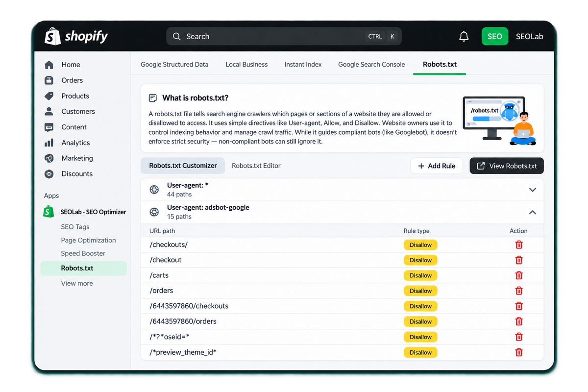Delete the /*preview_theme_id* rule
This screenshot has width=588, height=392.
[519, 352]
